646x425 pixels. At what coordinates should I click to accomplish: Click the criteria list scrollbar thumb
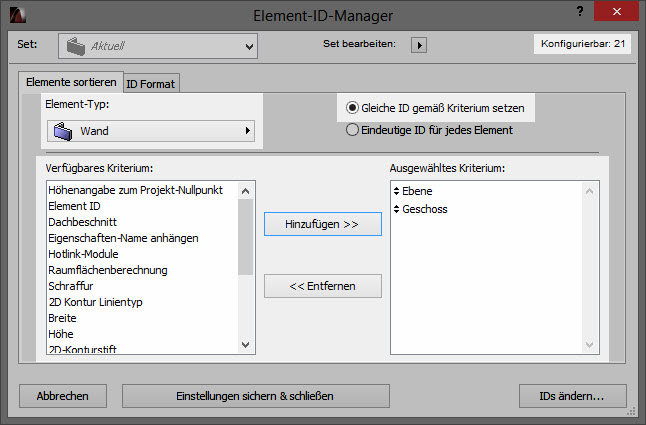click(246, 237)
